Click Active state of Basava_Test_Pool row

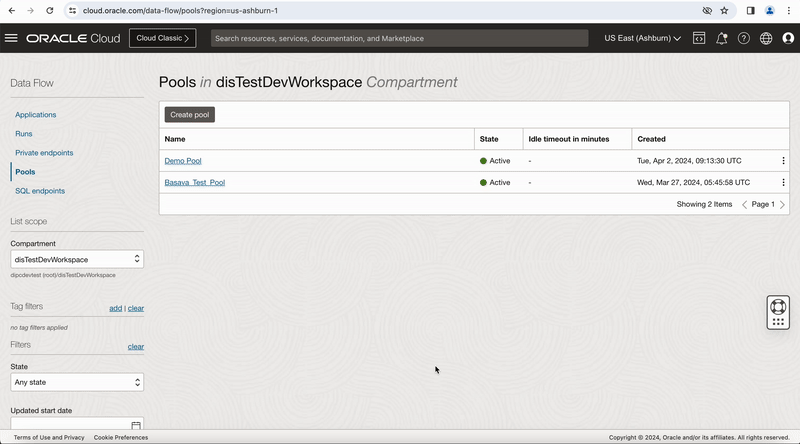[x=495, y=182]
